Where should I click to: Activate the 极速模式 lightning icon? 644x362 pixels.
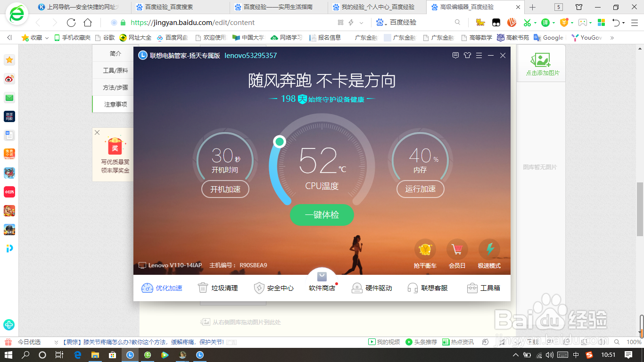coord(489,249)
